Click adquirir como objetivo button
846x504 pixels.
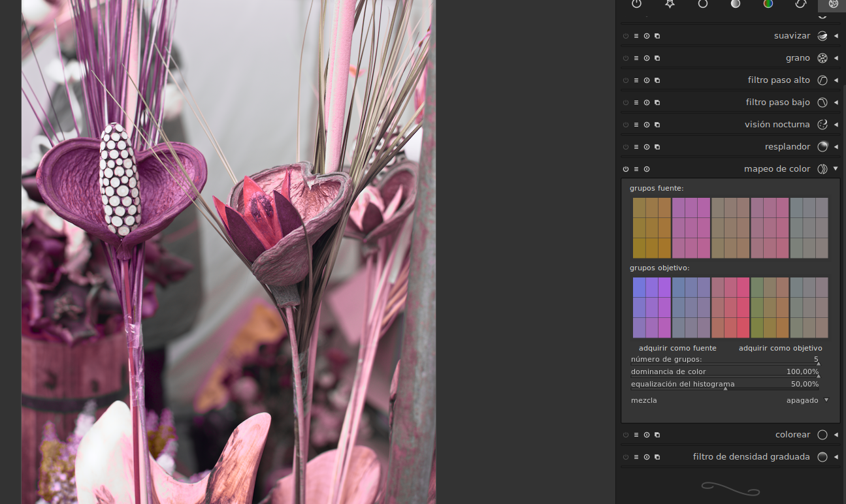(x=780, y=348)
